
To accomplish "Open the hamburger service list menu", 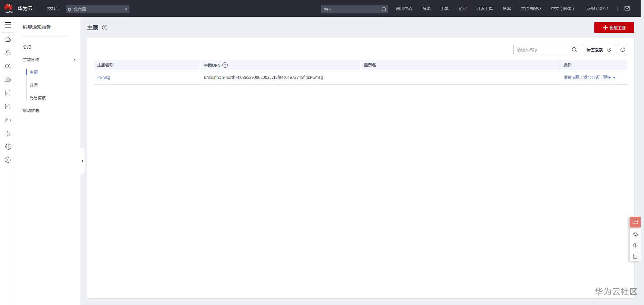I will [8, 25].
